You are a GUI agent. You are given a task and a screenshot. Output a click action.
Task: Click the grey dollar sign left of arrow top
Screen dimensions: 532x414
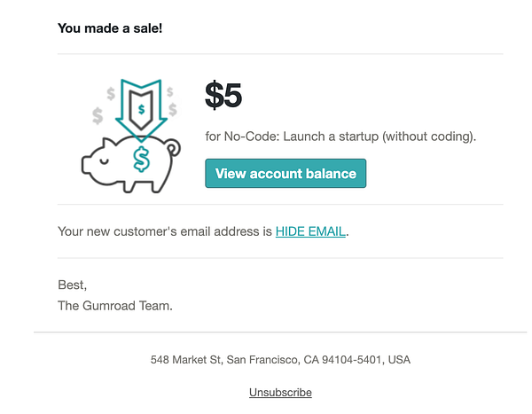111,93
